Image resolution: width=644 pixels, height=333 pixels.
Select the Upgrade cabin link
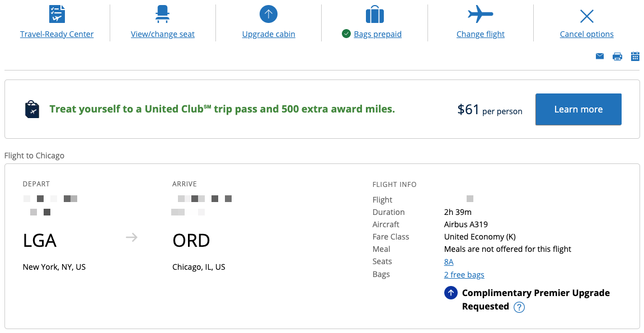269,34
